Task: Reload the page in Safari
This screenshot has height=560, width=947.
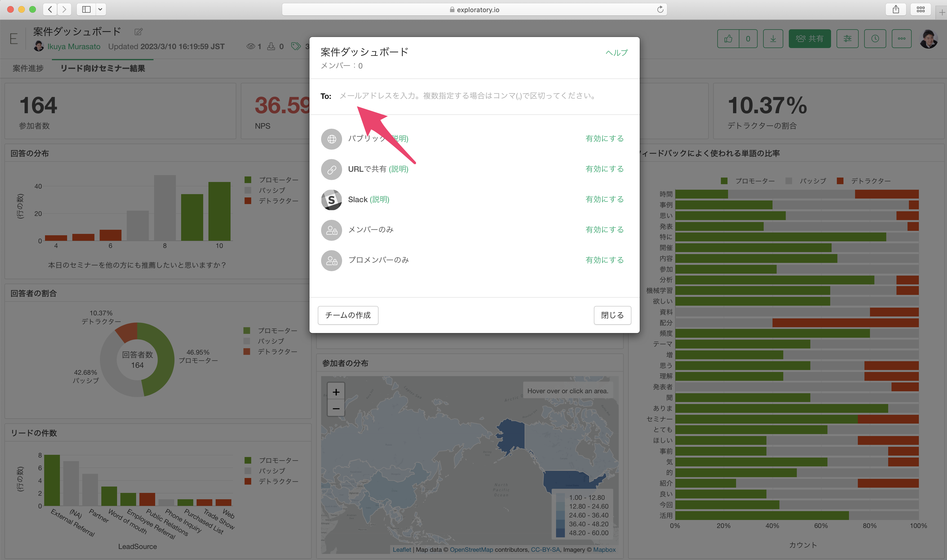Action: click(x=660, y=9)
